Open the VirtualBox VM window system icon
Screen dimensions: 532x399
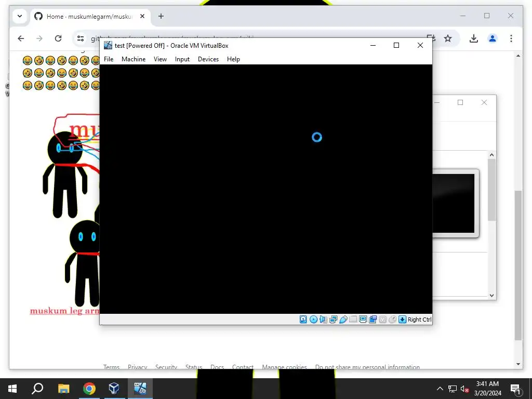[x=108, y=45]
